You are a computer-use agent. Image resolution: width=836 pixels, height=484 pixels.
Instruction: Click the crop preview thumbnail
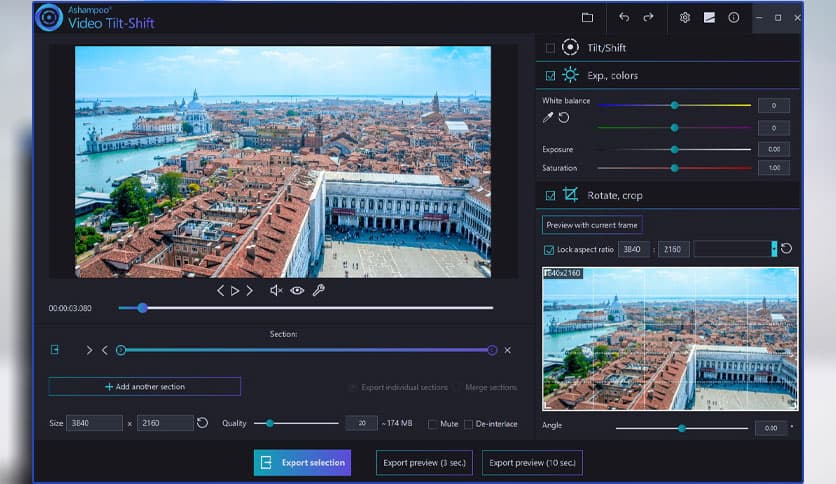coord(670,339)
